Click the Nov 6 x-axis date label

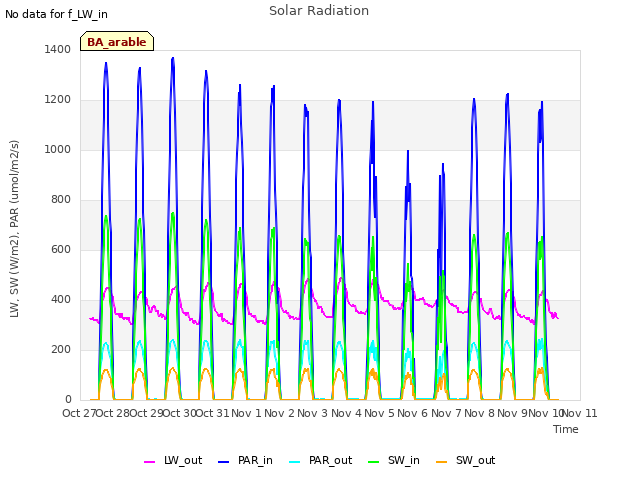click(413, 413)
